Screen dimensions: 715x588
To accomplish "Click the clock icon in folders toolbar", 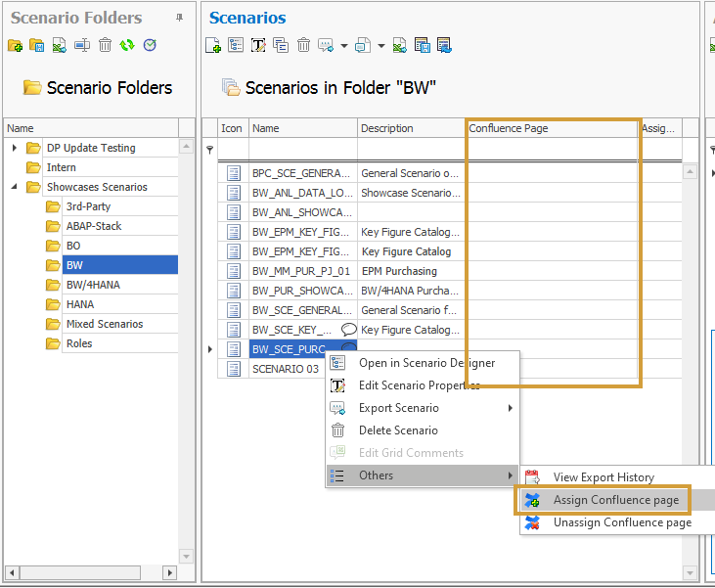I will coord(150,45).
